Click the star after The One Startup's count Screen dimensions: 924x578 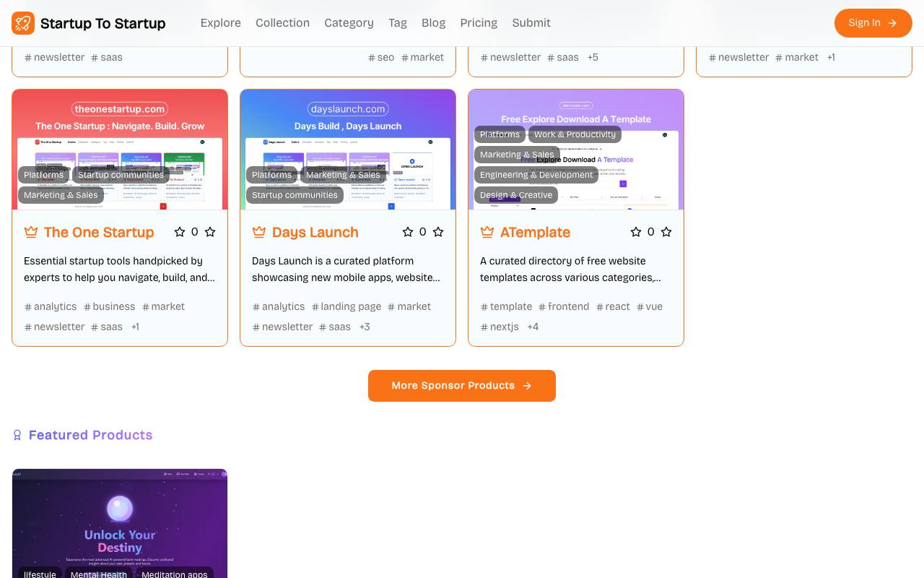tap(210, 232)
